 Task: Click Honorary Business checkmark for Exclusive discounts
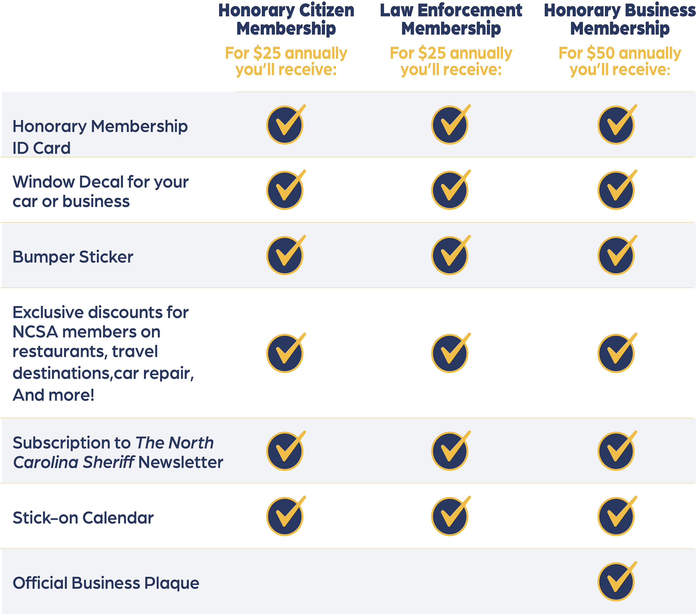[x=617, y=353]
